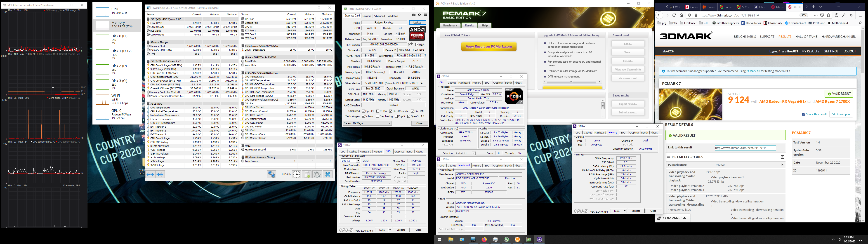This screenshot has height=244, width=868.
Task: Go back in Firefox
Action: (660, 15)
